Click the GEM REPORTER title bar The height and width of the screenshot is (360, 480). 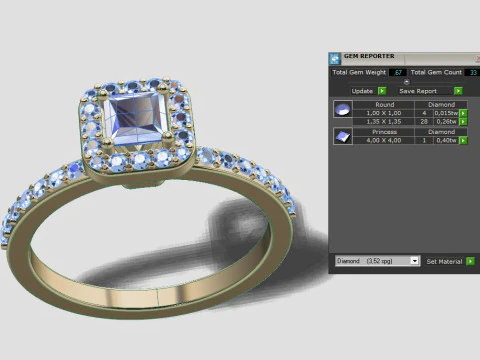click(404, 59)
